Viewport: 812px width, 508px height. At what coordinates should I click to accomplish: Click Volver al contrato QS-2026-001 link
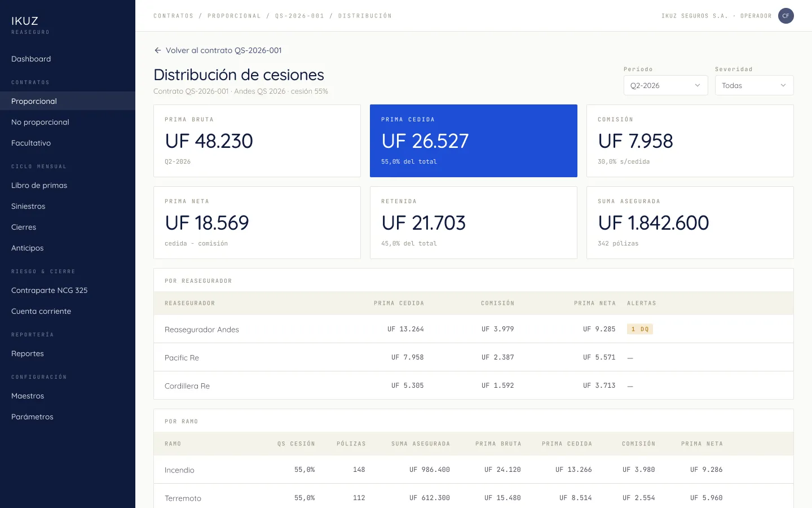[218, 50]
